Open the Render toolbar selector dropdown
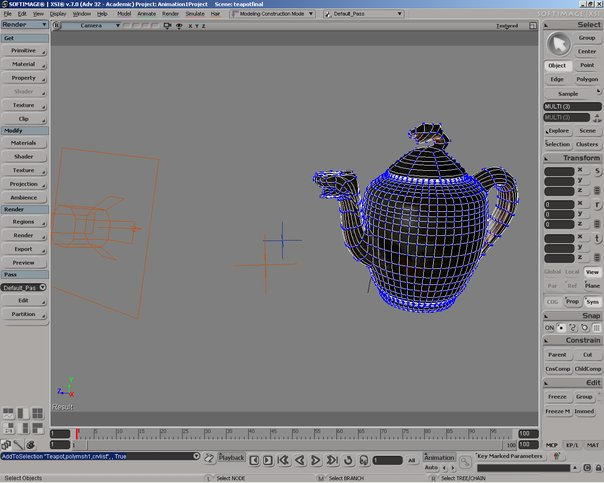This screenshot has height=483, width=604. [x=24, y=25]
